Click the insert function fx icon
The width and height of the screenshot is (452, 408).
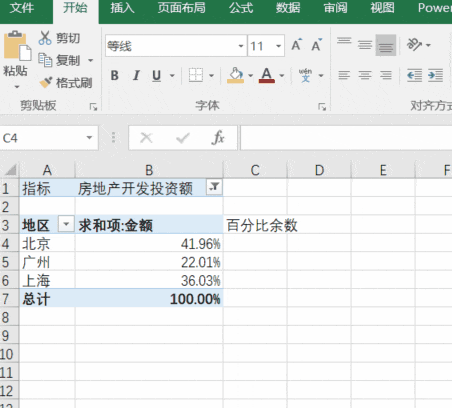click(218, 138)
